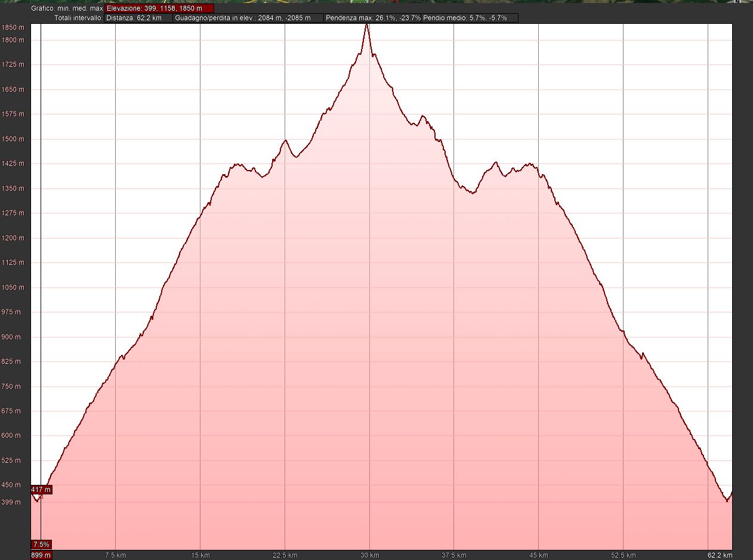Click the 30 km axis label

point(369,555)
